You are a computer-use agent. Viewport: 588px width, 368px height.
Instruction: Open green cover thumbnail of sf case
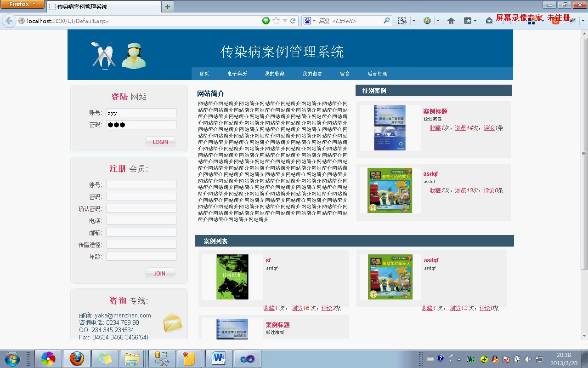[x=232, y=277]
